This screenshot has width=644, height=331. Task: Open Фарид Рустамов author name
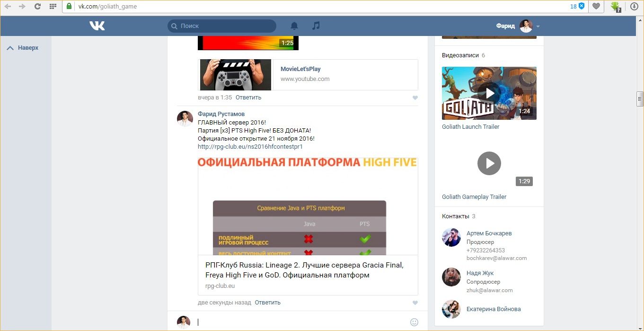(x=221, y=114)
